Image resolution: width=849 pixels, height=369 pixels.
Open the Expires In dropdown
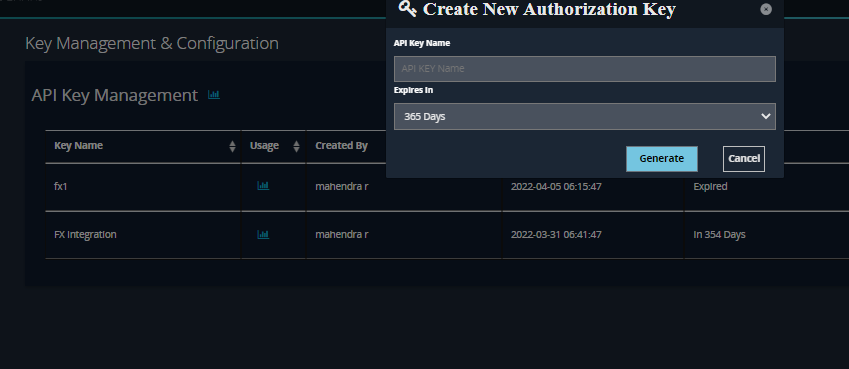tap(584, 116)
